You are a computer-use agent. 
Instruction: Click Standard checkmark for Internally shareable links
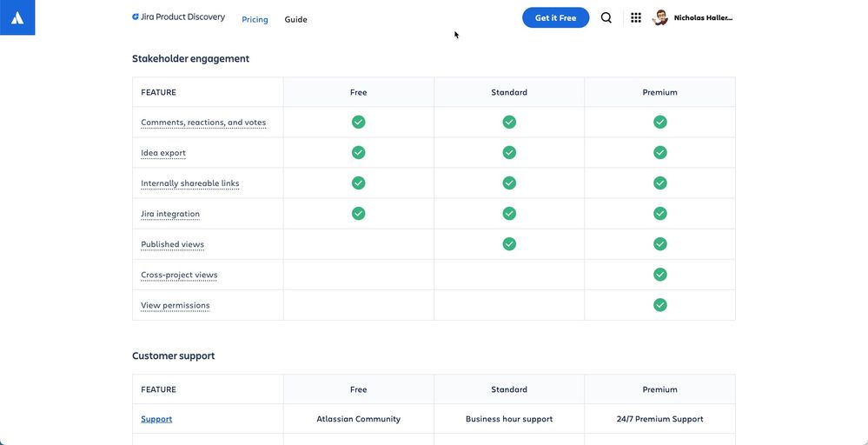coord(509,183)
